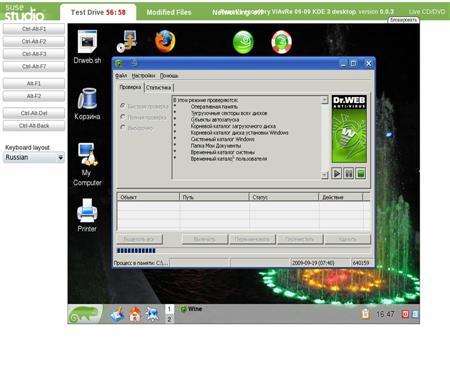The width and height of the screenshot is (450, 384).
Task: Click status bar date 2009-09-19
Action: click(x=313, y=263)
